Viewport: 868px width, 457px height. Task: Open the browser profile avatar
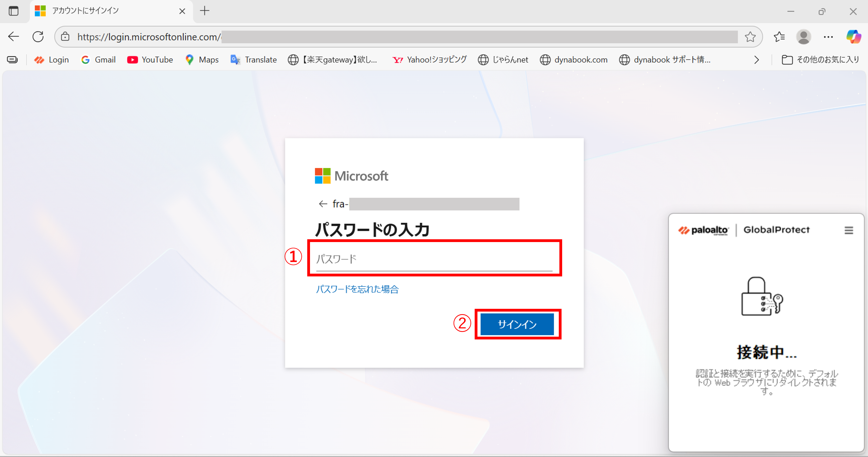[803, 37]
